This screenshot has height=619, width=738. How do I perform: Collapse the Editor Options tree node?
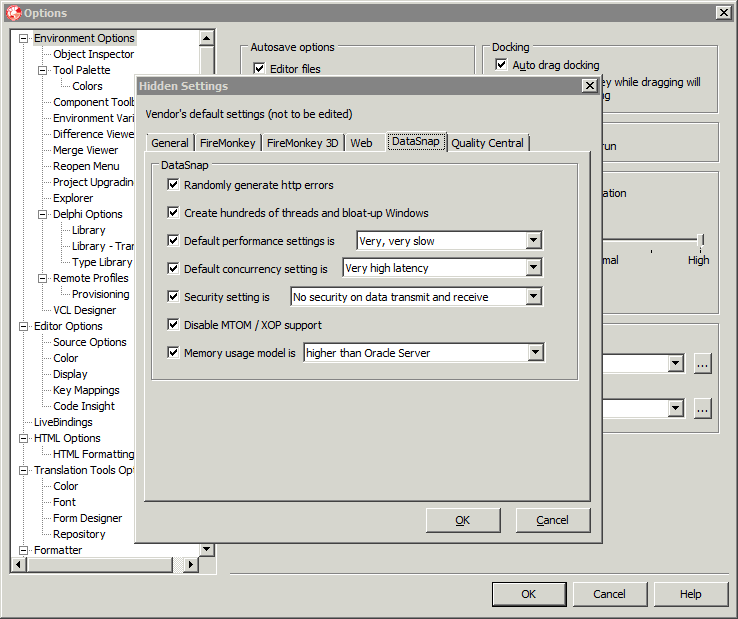(x=23, y=326)
